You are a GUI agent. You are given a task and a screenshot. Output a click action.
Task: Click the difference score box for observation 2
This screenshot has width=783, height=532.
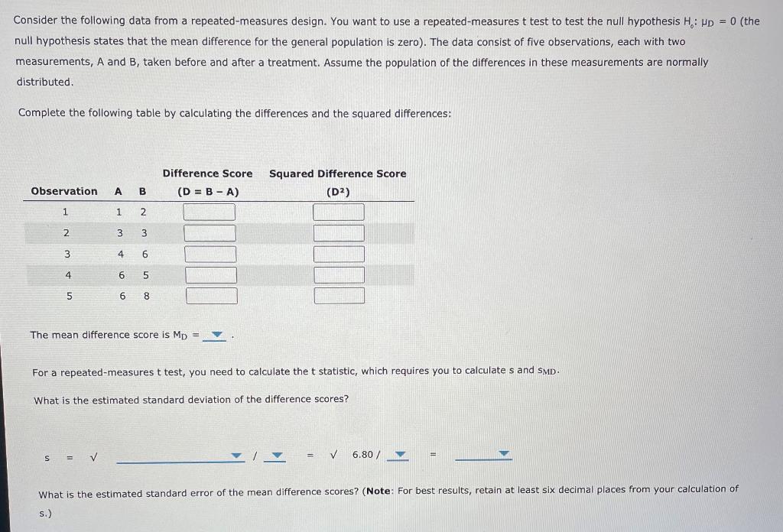(x=211, y=232)
